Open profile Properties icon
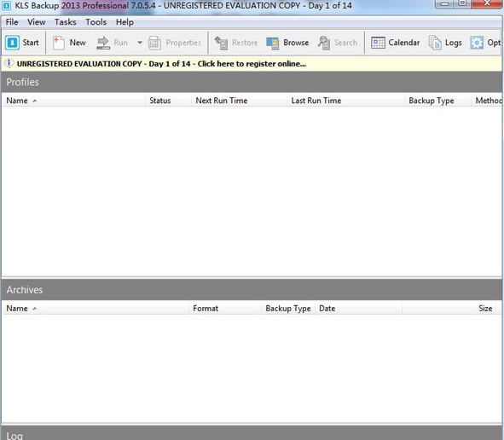Screen dimensions: 504x440 [154, 43]
